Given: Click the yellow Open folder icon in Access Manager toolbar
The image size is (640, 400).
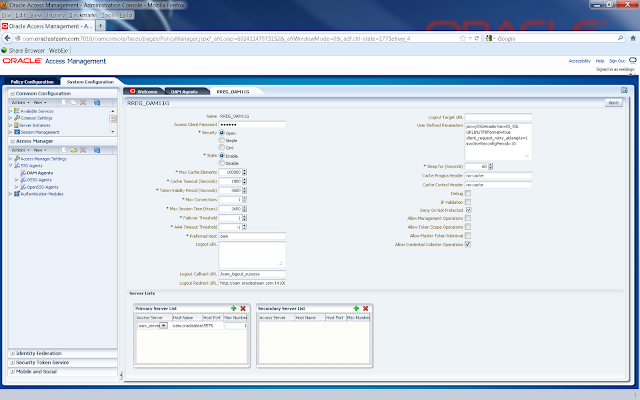Looking at the screenshot, I should point(73,150).
